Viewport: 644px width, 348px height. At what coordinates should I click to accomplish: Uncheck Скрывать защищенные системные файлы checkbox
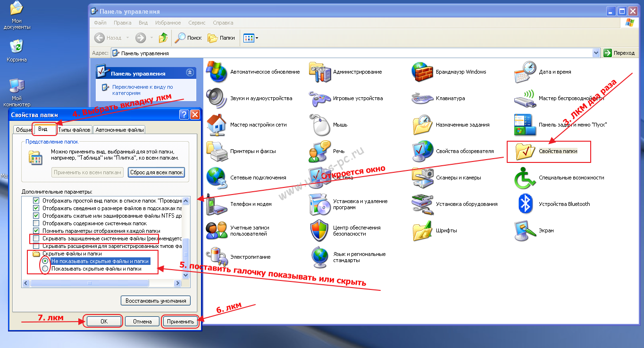36,238
